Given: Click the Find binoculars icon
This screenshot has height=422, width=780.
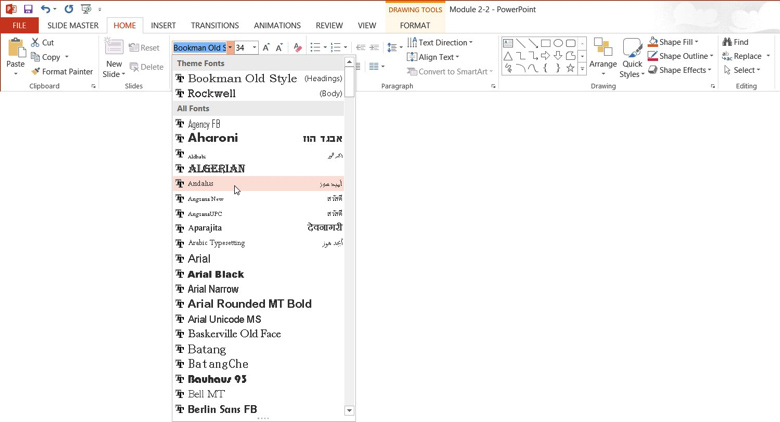Looking at the screenshot, I should (x=727, y=43).
